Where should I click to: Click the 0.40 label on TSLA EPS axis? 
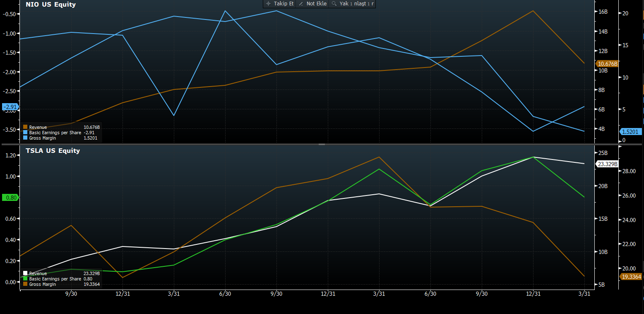[x=10, y=240]
